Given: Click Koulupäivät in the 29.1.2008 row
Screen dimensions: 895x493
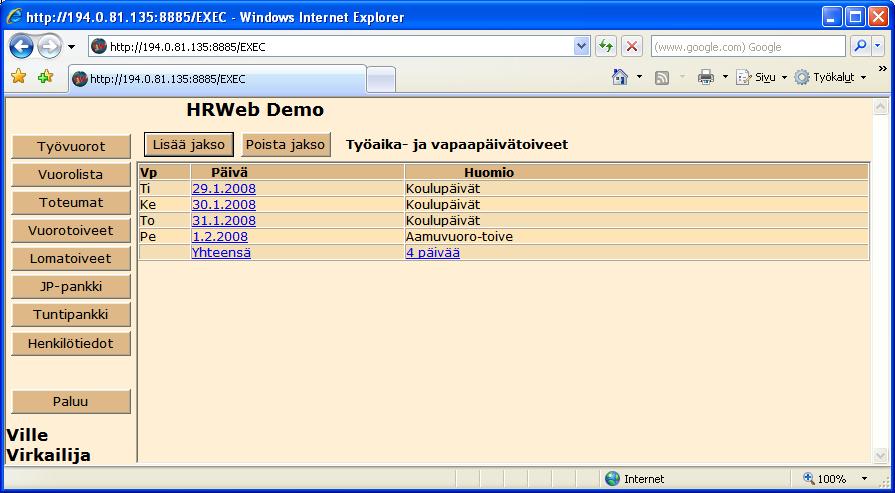Looking at the screenshot, I should coord(443,188).
